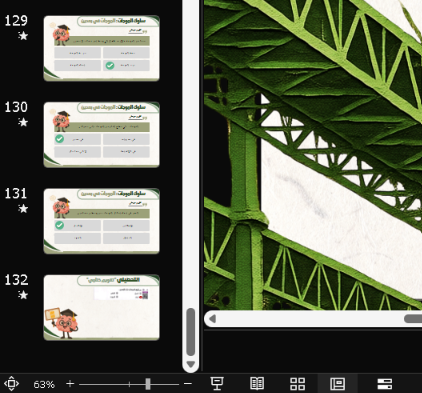Click animation star under slide 129
422x393 pixels.
point(23,35)
